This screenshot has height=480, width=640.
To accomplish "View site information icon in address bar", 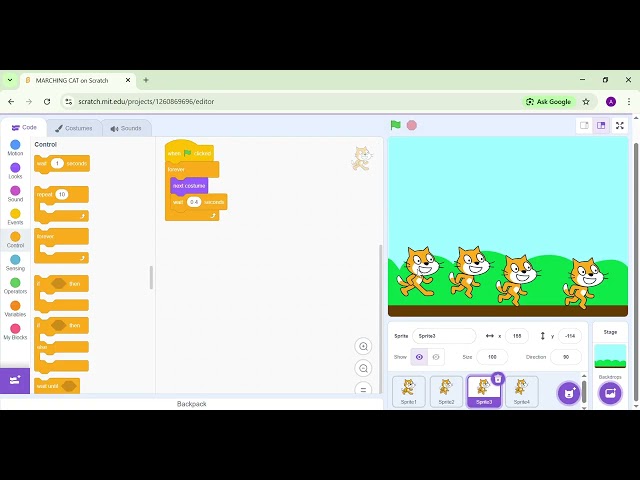I will click(x=69, y=102).
